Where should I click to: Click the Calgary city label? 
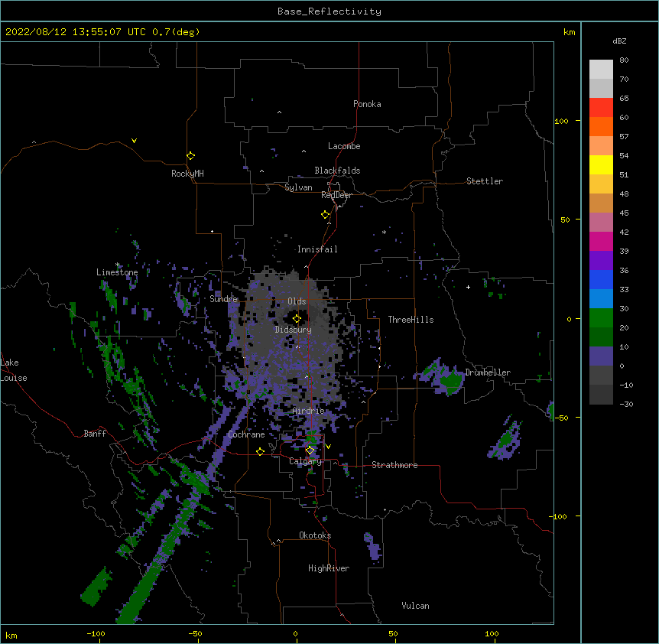coord(305,461)
